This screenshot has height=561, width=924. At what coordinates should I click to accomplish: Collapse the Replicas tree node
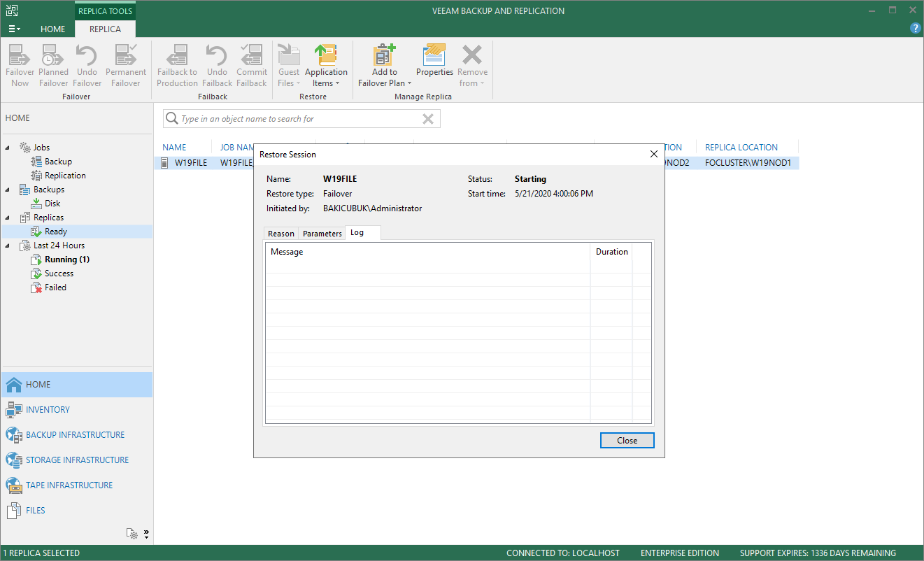8,218
